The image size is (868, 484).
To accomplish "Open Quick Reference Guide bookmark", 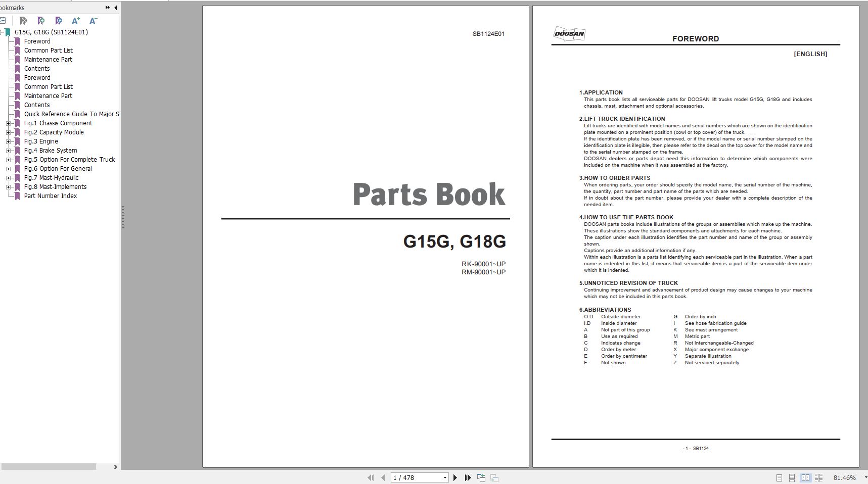I will [x=71, y=114].
